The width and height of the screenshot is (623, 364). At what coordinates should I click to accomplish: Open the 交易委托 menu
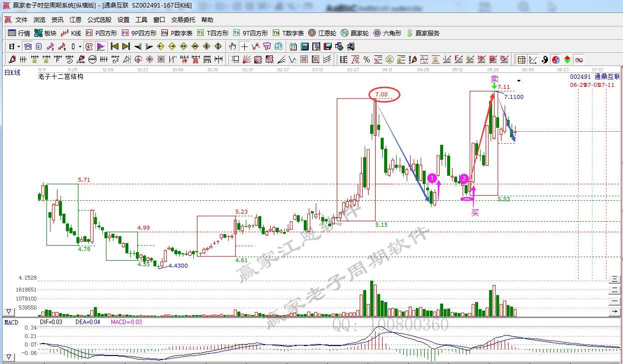coord(183,20)
